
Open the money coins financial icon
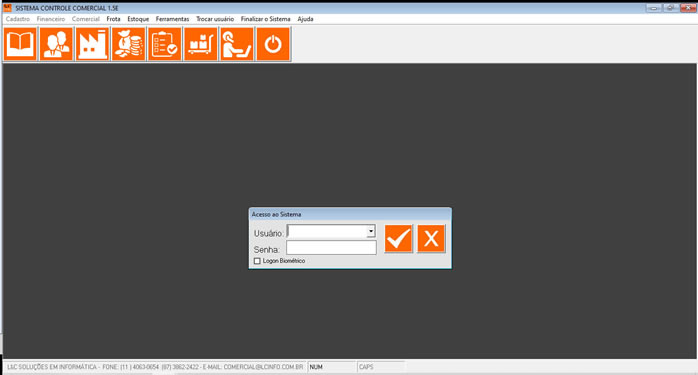coord(129,44)
